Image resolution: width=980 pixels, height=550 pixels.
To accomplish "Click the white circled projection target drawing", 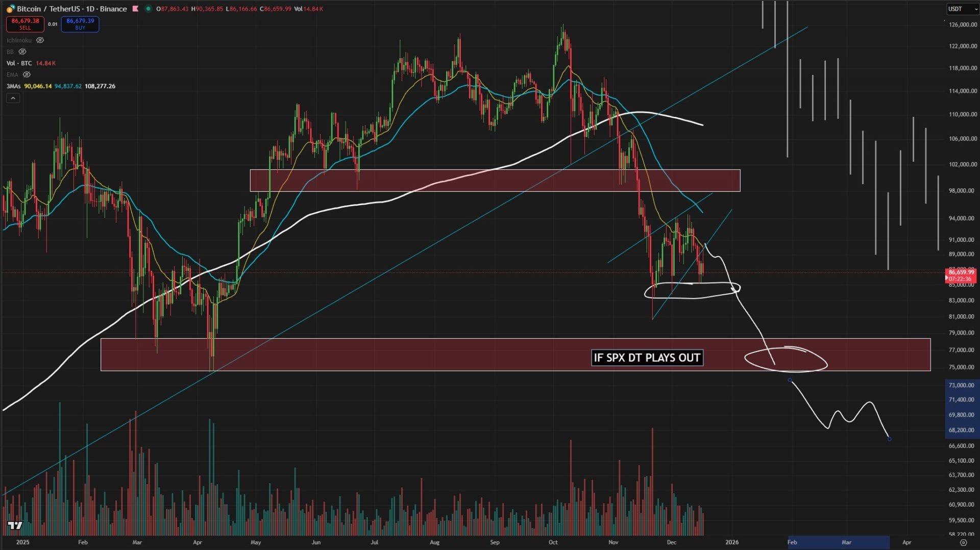I will 786,359.
